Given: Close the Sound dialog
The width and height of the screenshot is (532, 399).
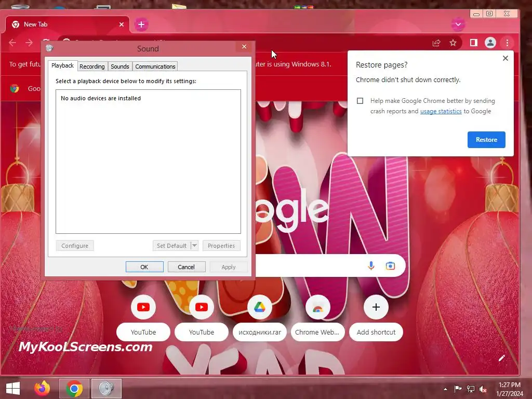Looking at the screenshot, I should click(244, 47).
